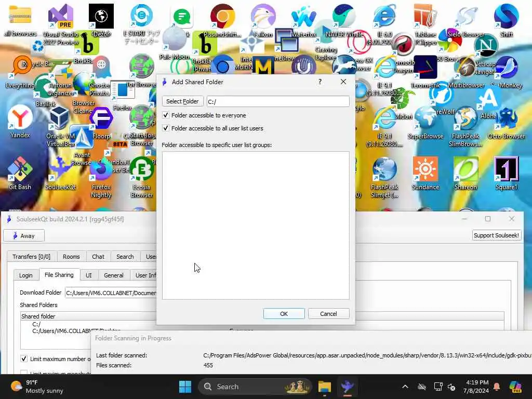
Task: Select the UI options tab
Action: pos(88,275)
